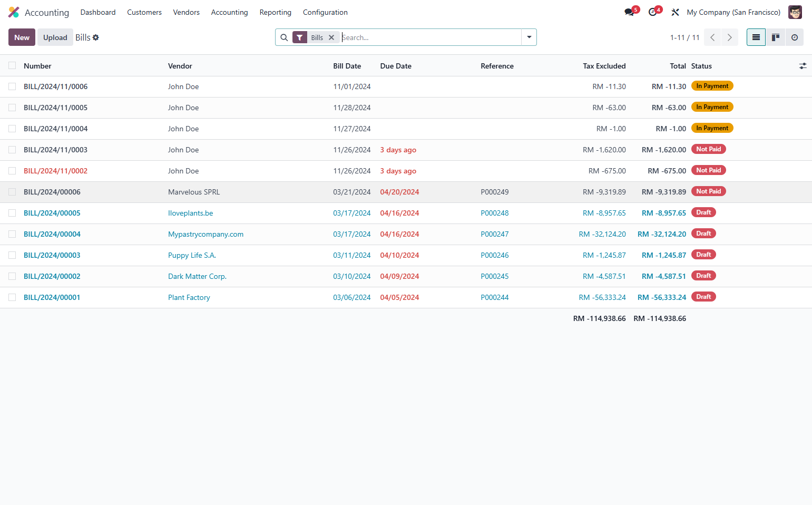Click Draft badge for BILL/2024/00002
812x505 pixels.
[703, 276]
